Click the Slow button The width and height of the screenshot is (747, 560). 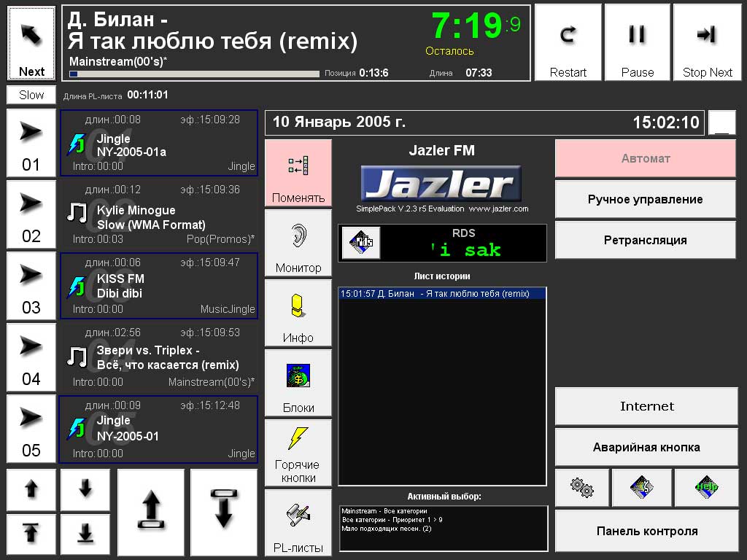[x=31, y=95]
